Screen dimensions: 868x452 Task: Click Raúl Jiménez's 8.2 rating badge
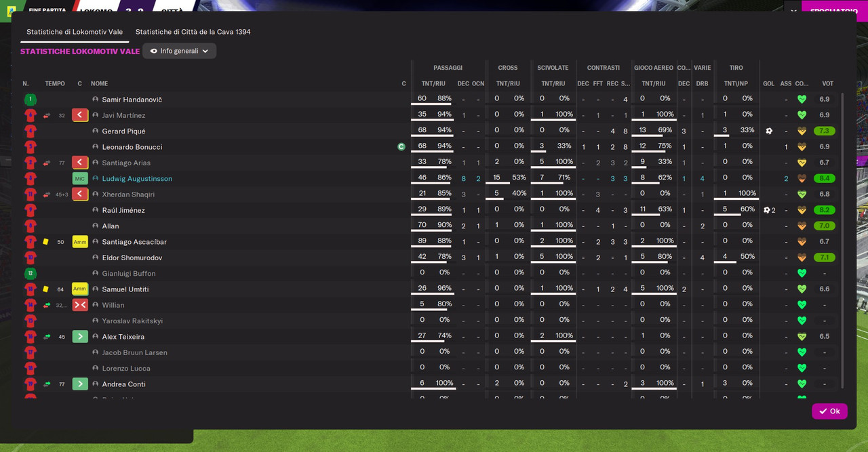[825, 210]
